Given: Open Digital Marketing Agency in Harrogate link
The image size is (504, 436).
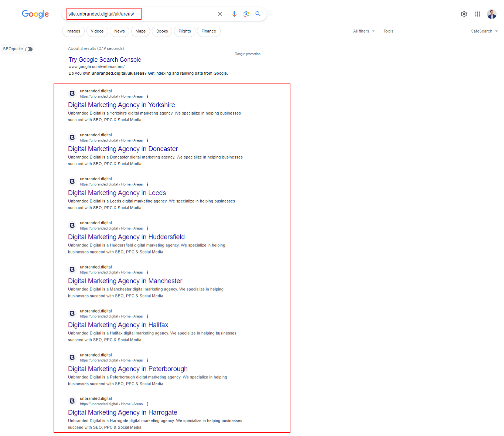Looking at the screenshot, I should click(x=123, y=412).
